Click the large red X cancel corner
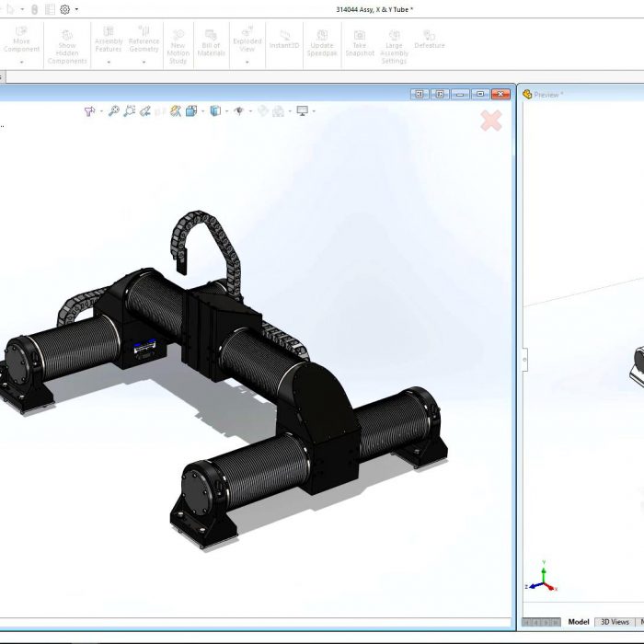The width and height of the screenshot is (644, 644). [x=491, y=121]
